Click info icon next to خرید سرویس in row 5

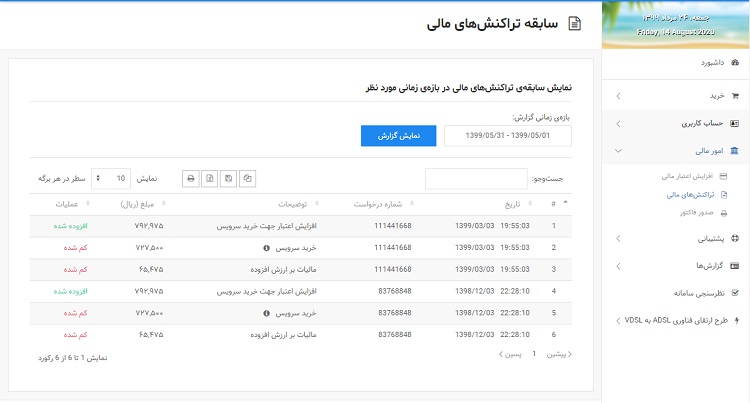coord(266,314)
